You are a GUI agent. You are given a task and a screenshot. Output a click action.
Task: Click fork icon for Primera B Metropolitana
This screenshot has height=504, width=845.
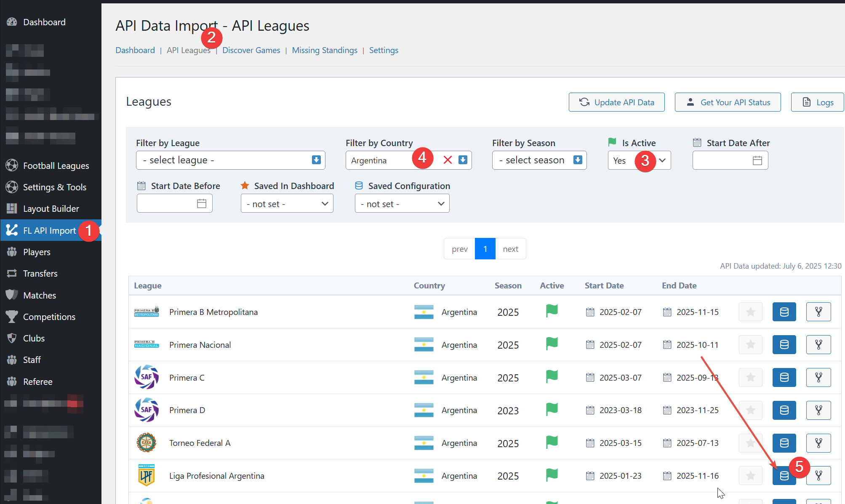(818, 312)
